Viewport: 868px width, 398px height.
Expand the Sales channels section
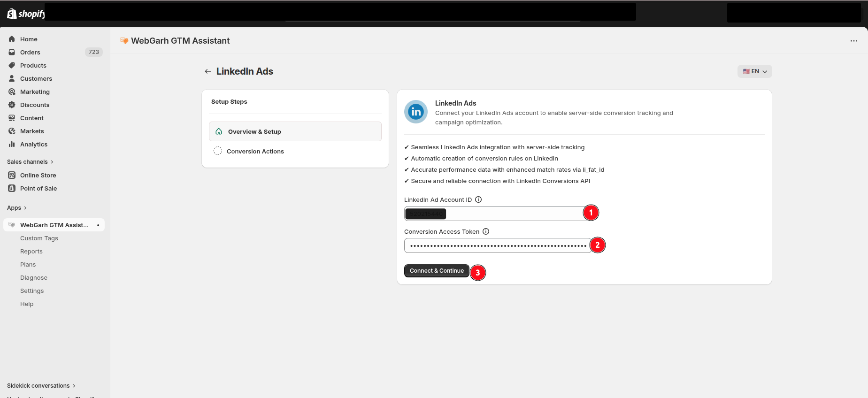point(30,162)
